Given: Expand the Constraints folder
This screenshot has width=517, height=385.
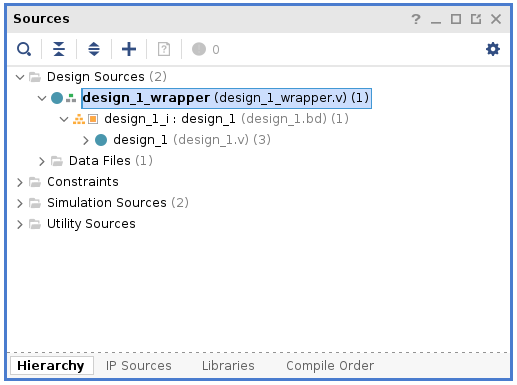Looking at the screenshot, I should point(20,182).
